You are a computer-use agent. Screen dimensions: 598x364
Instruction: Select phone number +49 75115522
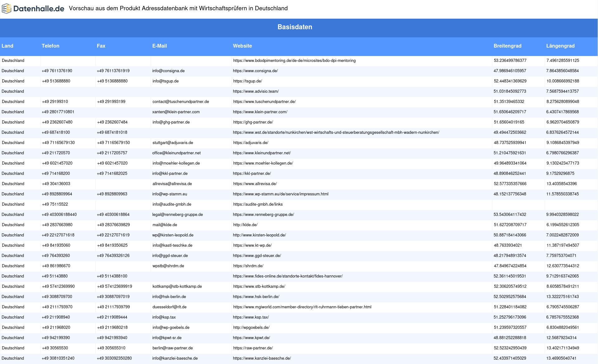pyautogui.click(x=55, y=204)
